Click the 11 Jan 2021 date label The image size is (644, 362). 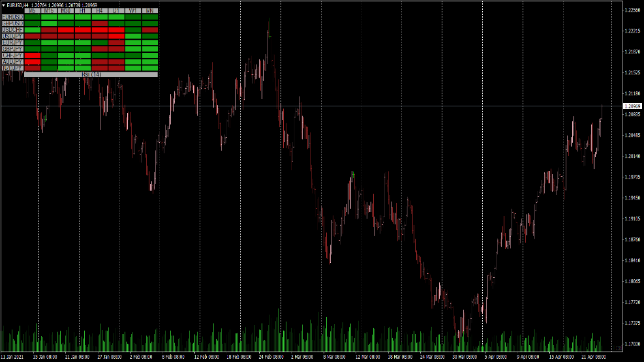(12, 357)
